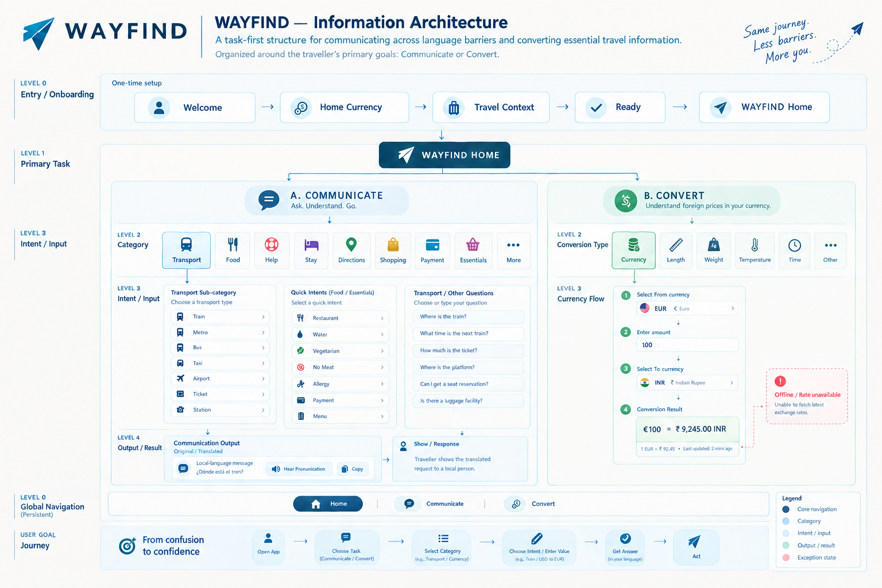Select the Shopping category tile

(x=393, y=250)
